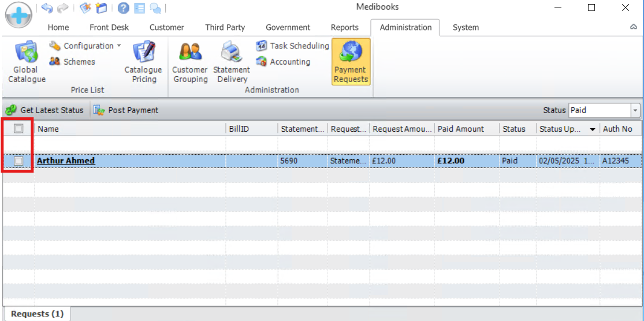Open Statement Delivery printer icon

(x=232, y=53)
